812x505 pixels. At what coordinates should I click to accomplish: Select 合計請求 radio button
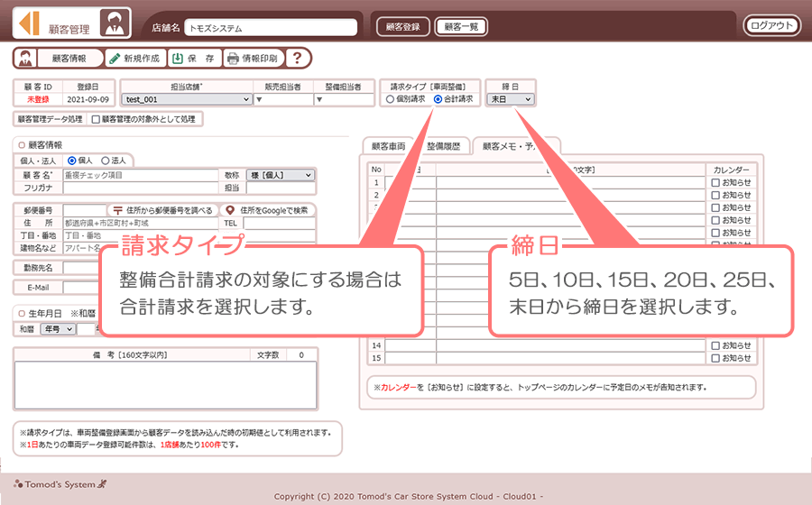click(x=438, y=99)
